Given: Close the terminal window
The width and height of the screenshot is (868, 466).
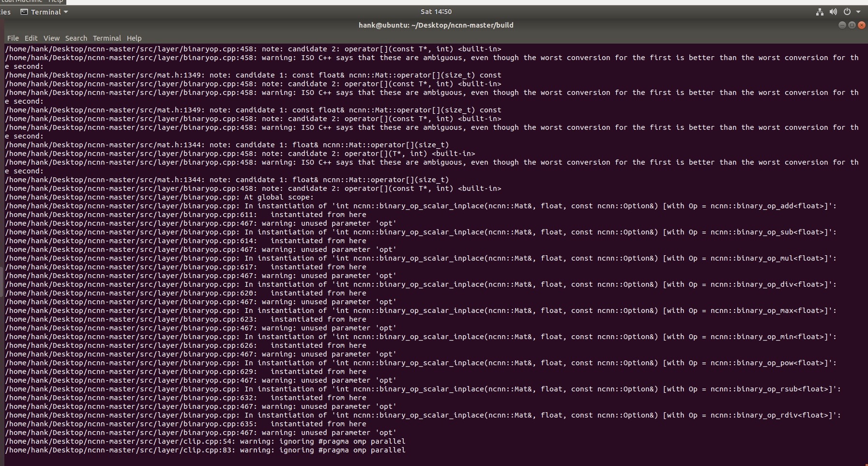Looking at the screenshot, I should (x=861, y=25).
